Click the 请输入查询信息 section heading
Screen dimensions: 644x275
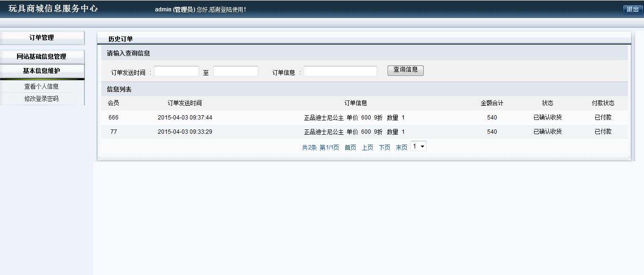128,53
